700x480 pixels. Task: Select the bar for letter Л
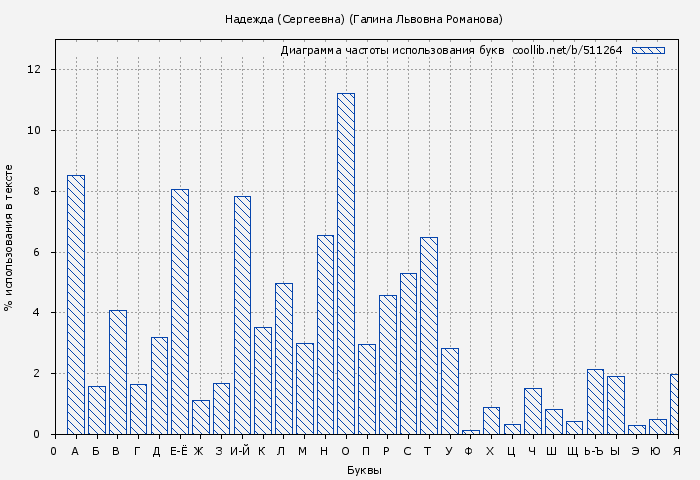284,359
